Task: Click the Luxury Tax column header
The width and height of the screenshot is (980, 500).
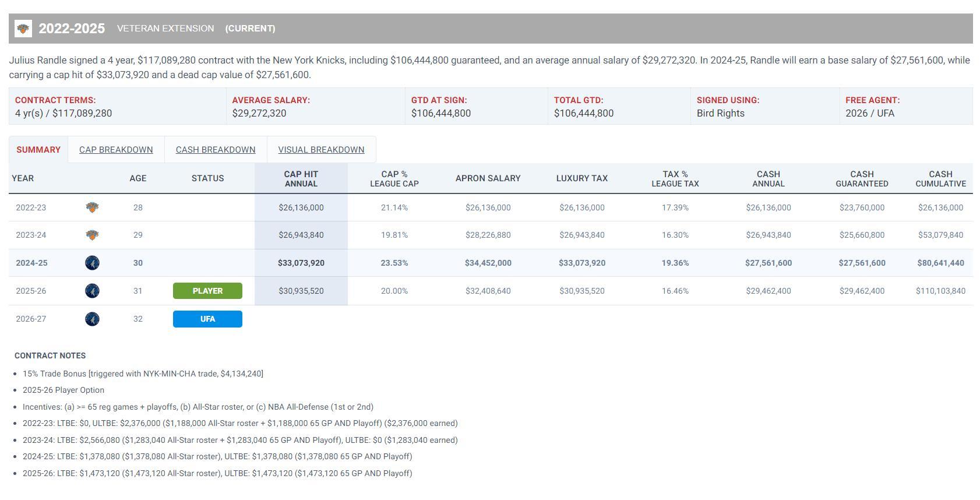Action: tap(581, 178)
